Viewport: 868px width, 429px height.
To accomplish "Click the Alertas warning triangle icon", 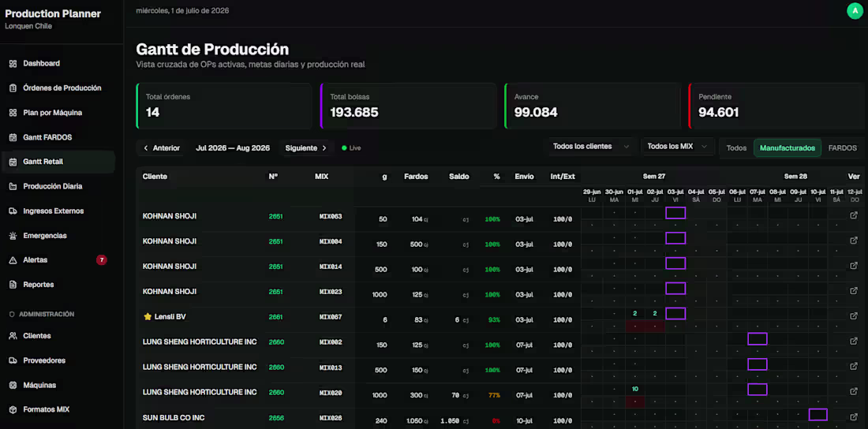I will (x=13, y=260).
